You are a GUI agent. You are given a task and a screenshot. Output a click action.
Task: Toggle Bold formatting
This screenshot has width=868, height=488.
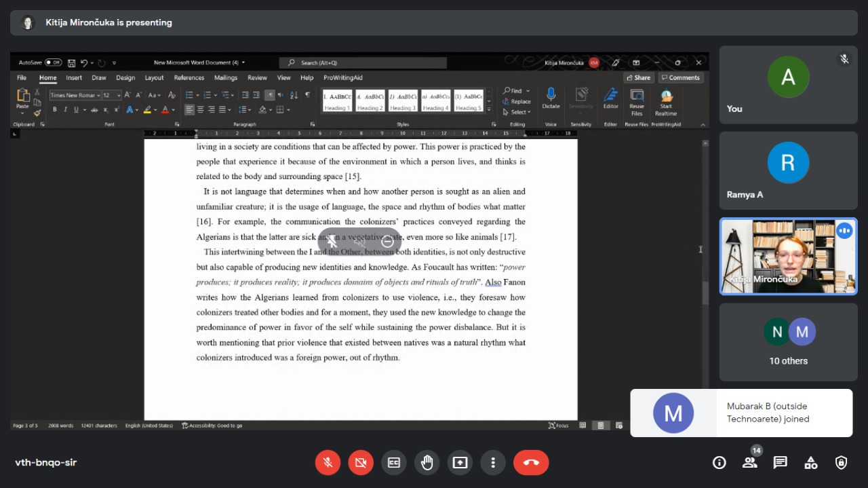(x=55, y=109)
